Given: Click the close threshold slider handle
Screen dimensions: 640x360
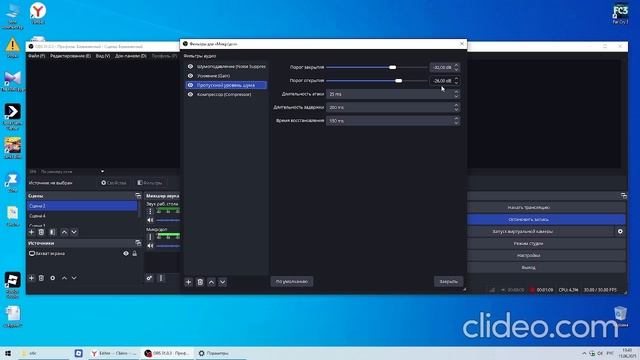Looking at the screenshot, I should 392,67.
